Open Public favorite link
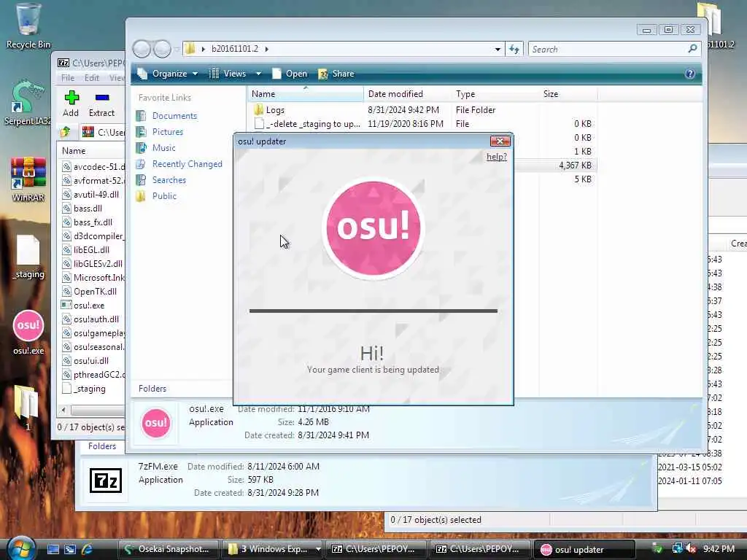747x560 pixels. (x=164, y=196)
